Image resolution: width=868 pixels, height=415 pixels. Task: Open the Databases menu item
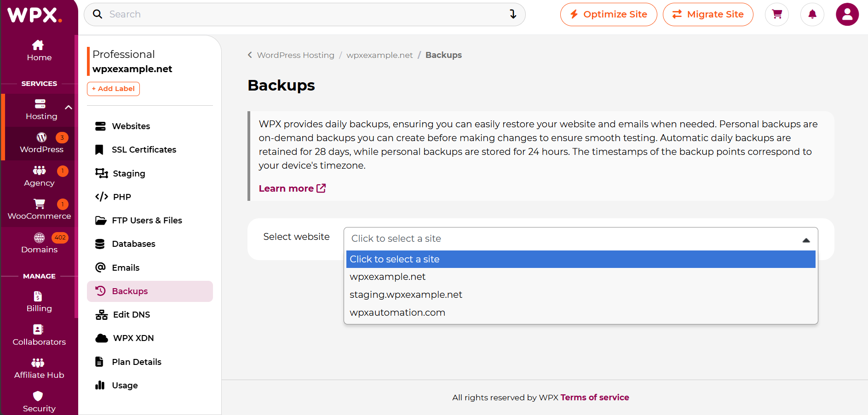pyautogui.click(x=150, y=244)
